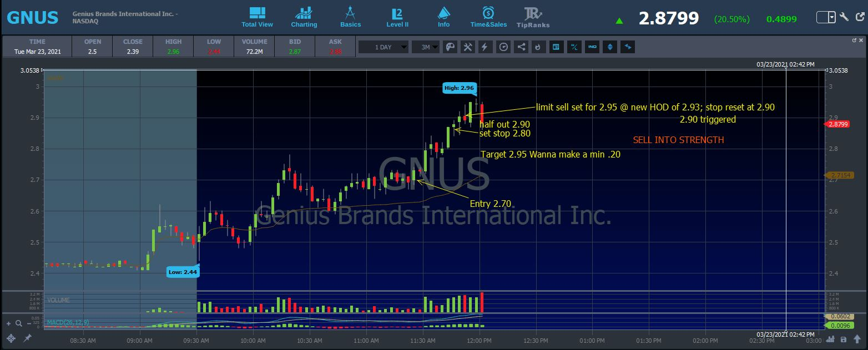Toggle the High/Low (H/L) markers button

click(574, 47)
